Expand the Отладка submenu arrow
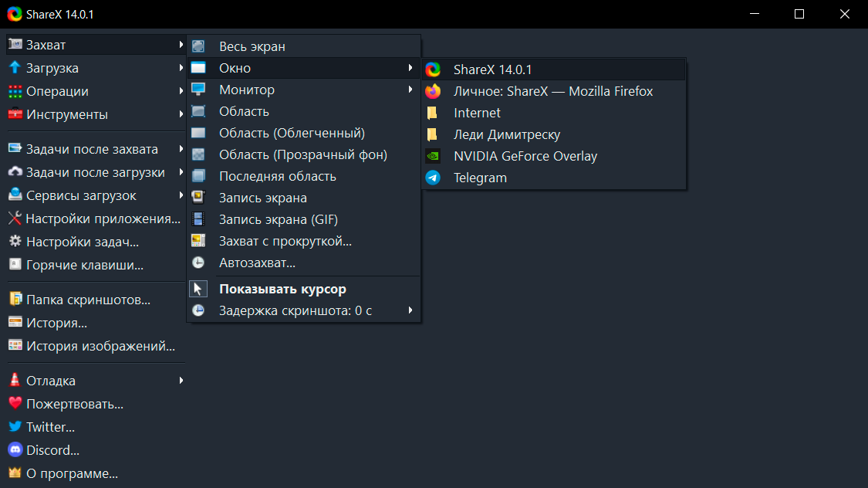 pyautogui.click(x=181, y=380)
